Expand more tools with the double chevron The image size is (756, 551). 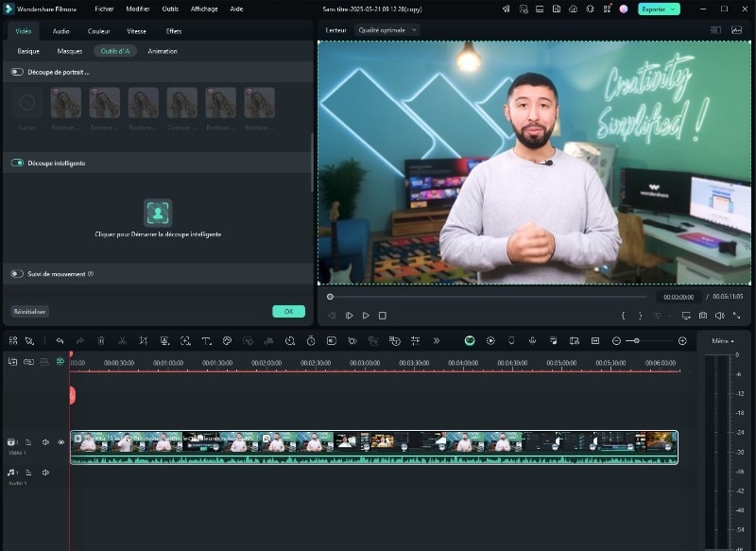[x=437, y=341]
